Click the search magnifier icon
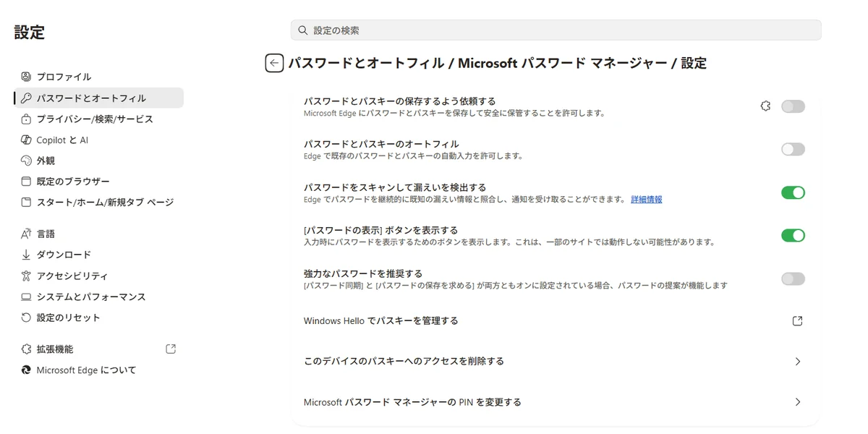The image size is (868, 434). coord(303,30)
